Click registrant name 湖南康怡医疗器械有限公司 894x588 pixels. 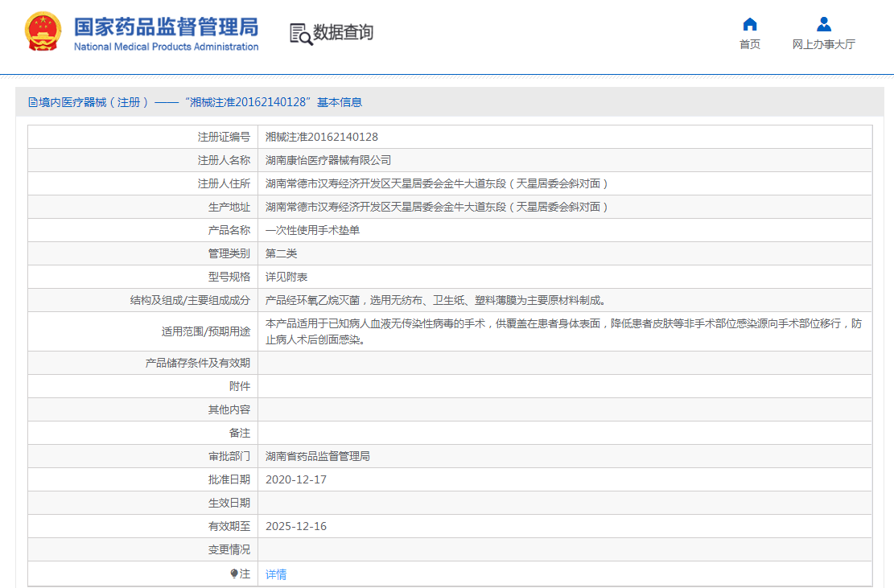(x=328, y=160)
